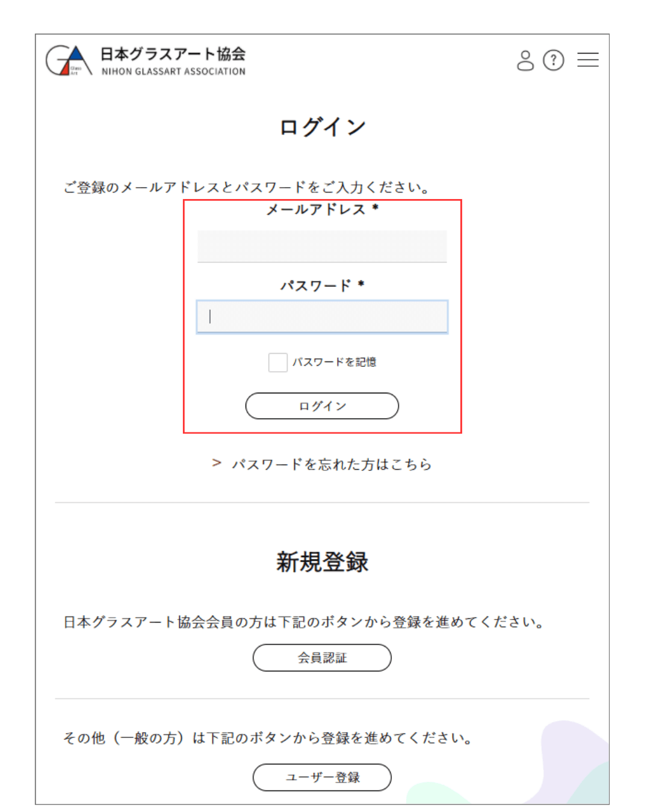
Task: Click the question mark help icon
Action: coord(553,60)
